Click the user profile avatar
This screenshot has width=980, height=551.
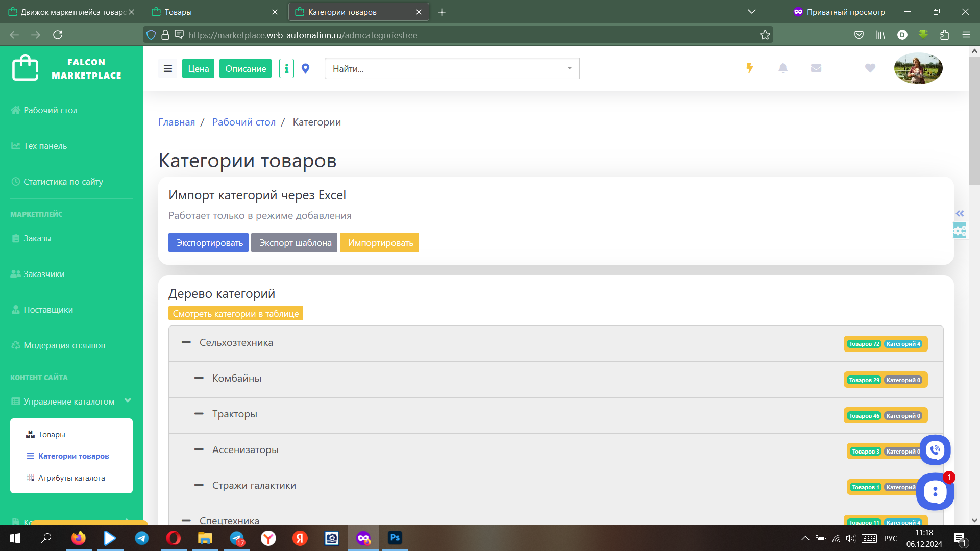click(918, 68)
